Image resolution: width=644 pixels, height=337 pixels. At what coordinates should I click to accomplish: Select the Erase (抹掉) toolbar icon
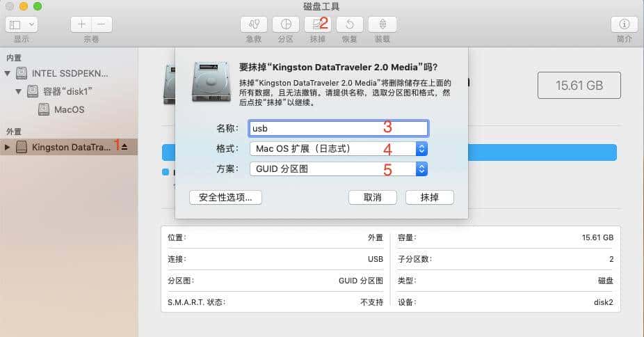pyautogui.click(x=318, y=24)
